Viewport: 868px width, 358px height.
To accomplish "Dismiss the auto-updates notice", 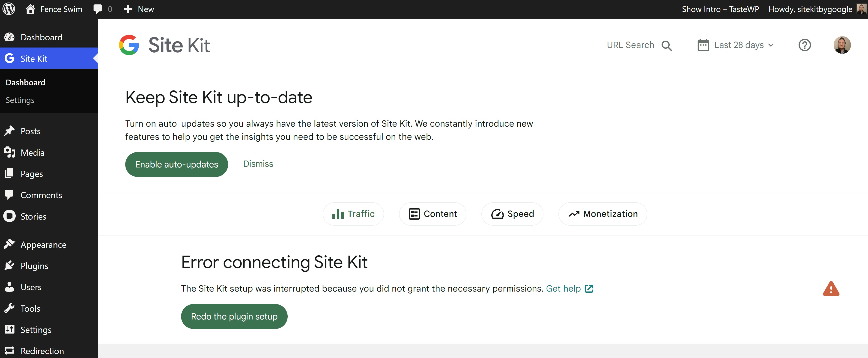I will point(258,164).
